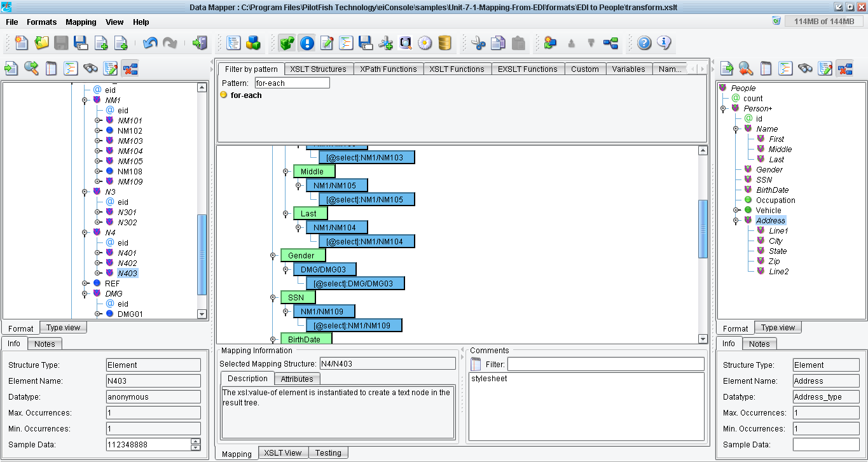Open the Mapping menu
The width and height of the screenshot is (868, 462).
pyautogui.click(x=81, y=22)
